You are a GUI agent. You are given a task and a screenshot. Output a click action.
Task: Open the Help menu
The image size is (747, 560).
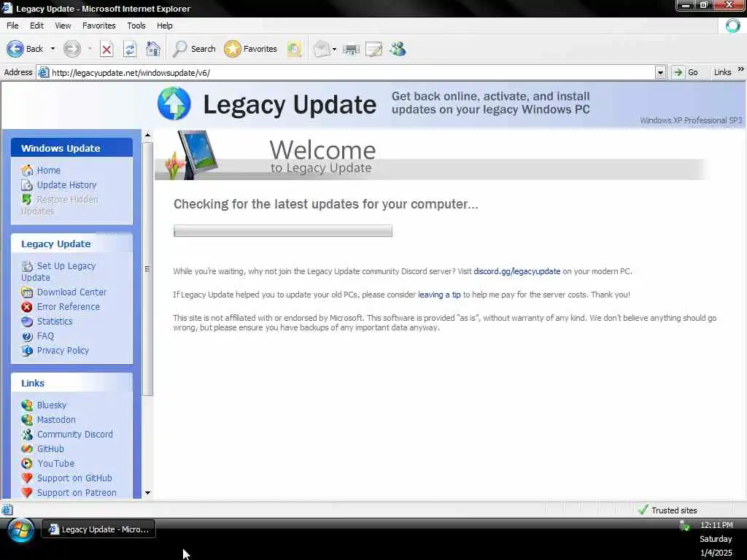[164, 26]
